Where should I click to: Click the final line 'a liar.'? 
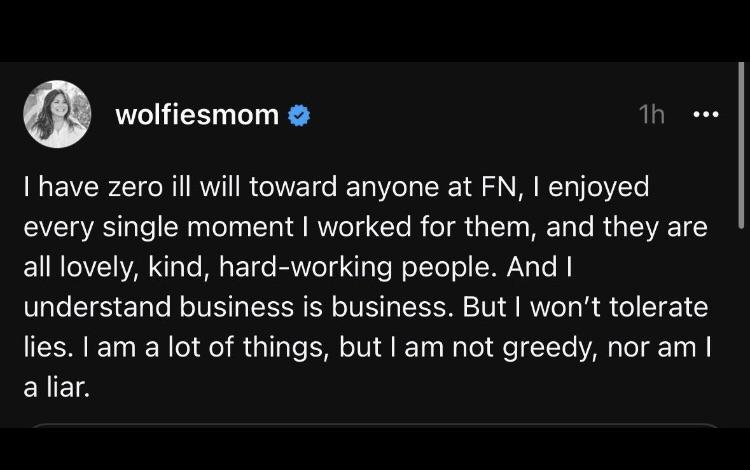56,387
